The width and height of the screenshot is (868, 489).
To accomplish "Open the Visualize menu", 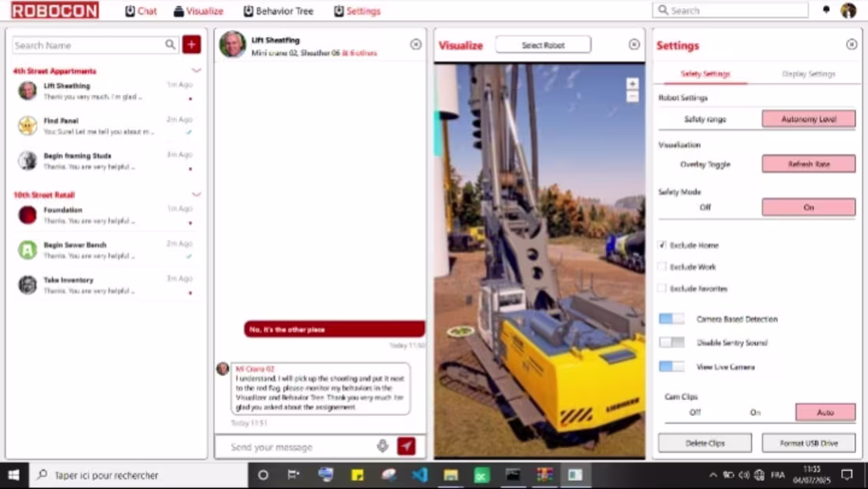I will [x=198, y=11].
